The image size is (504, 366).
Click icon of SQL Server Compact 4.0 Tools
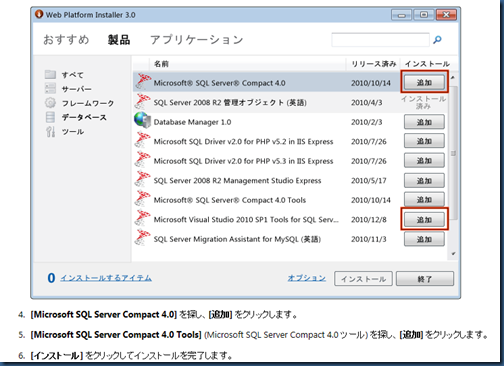pos(143,199)
